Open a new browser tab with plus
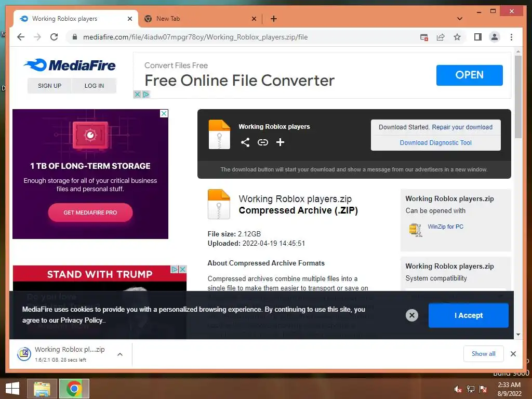Image resolution: width=532 pixels, height=399 pixels. 273,19
